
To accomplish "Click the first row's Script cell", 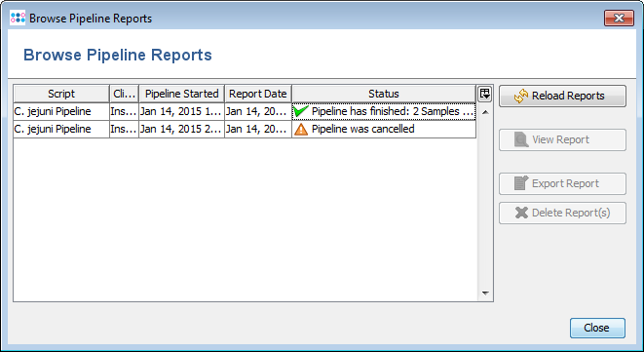I will coord(61,111).
